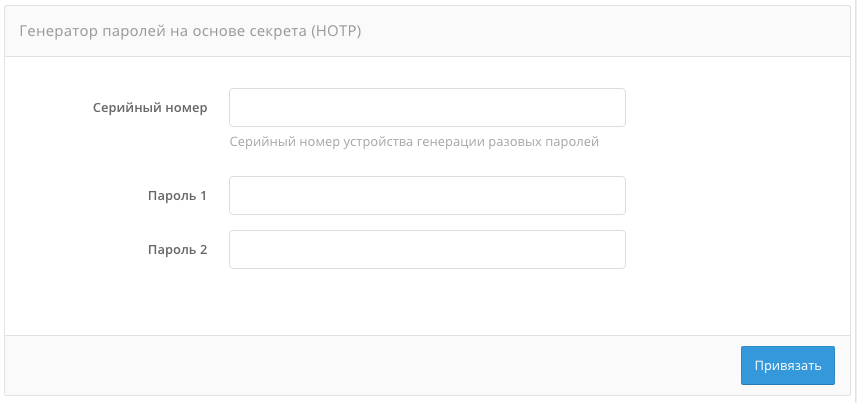Submit the form with the blue Привязать button

787,365
